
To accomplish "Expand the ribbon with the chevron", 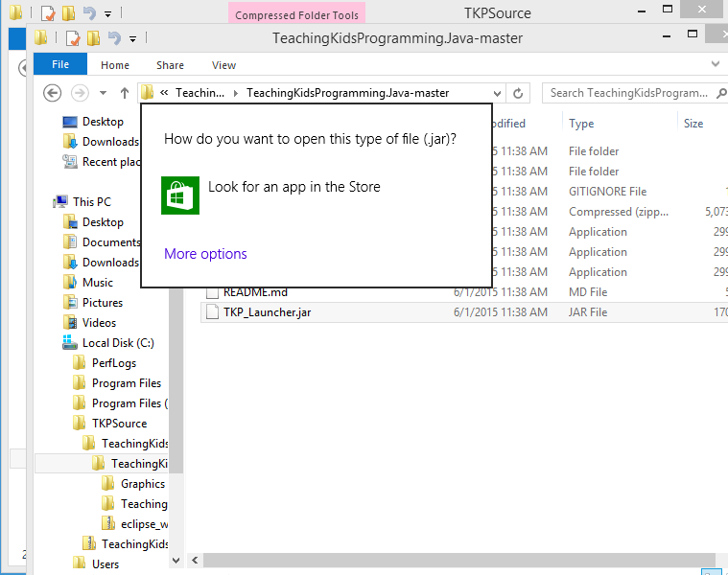I will pos(714,64).
